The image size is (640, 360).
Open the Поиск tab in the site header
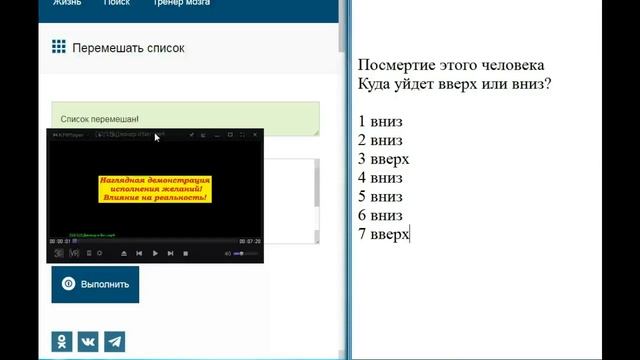[117, 2]
